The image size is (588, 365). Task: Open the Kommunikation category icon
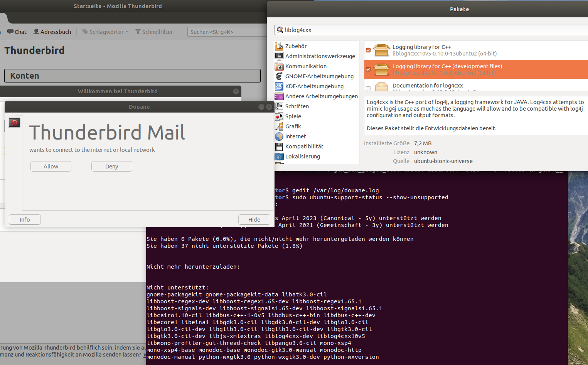coord(279,66)
